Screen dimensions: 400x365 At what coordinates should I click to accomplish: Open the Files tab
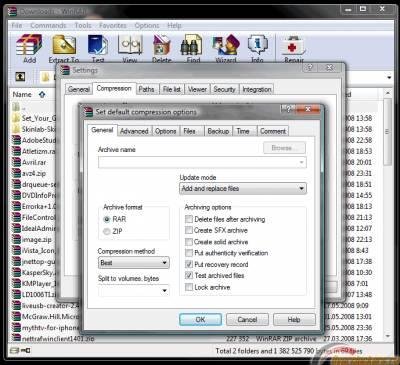(x=189, y=131)
